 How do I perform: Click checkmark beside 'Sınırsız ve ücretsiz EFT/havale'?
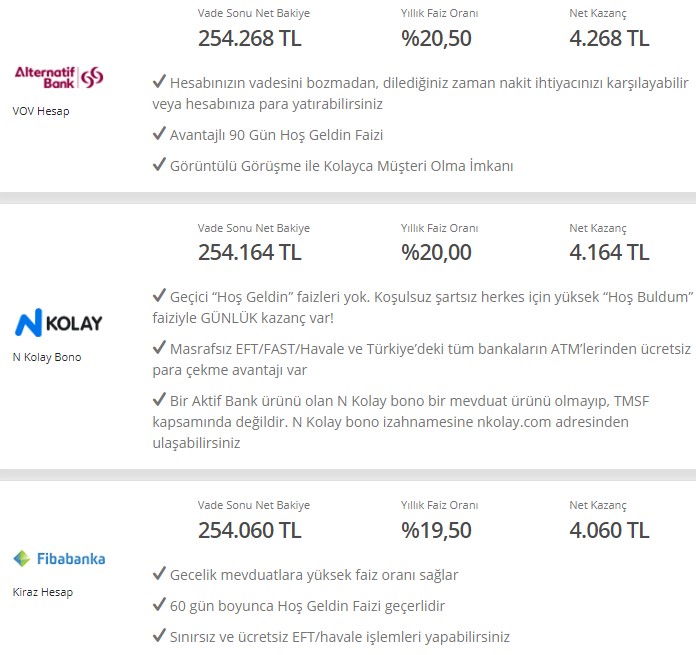coord(159,636)
